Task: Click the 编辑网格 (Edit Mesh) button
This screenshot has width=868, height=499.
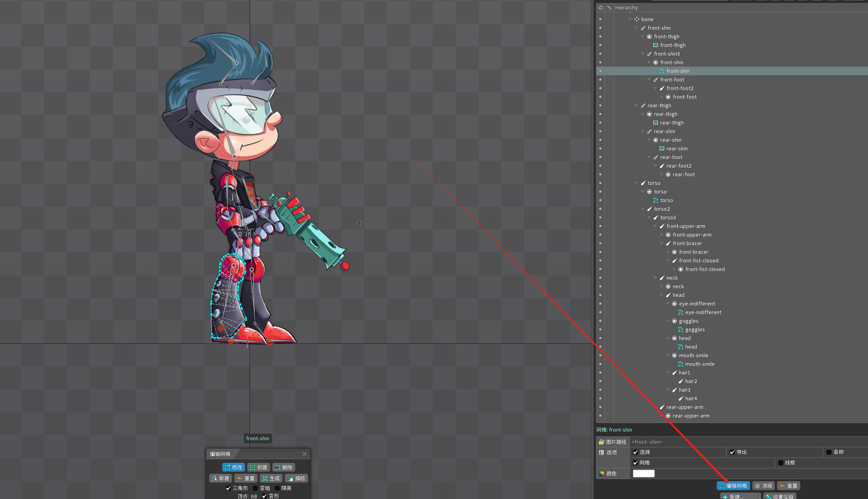Action: 733,486
